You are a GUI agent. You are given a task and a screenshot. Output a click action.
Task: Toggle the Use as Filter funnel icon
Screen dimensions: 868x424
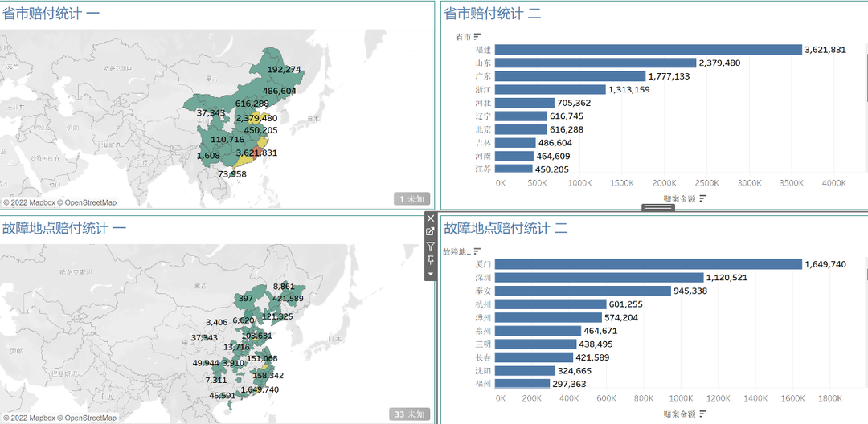tap(431, 247)
